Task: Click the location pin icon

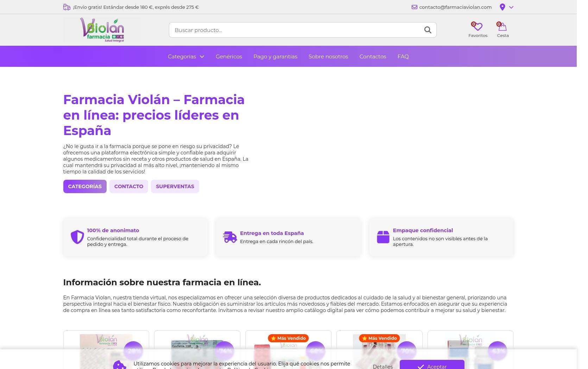Action: click(502, 7)
